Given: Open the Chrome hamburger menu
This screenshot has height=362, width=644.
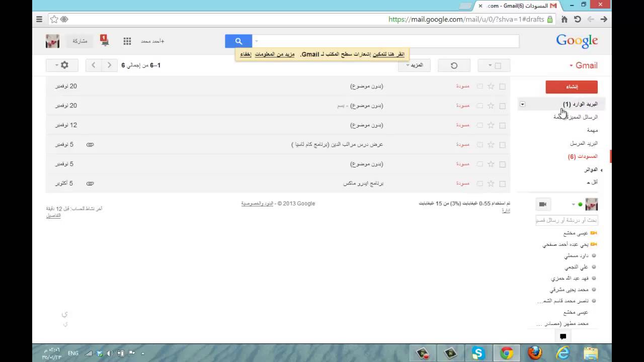Looking at the screenshot, I should click(x=39, y=19).
